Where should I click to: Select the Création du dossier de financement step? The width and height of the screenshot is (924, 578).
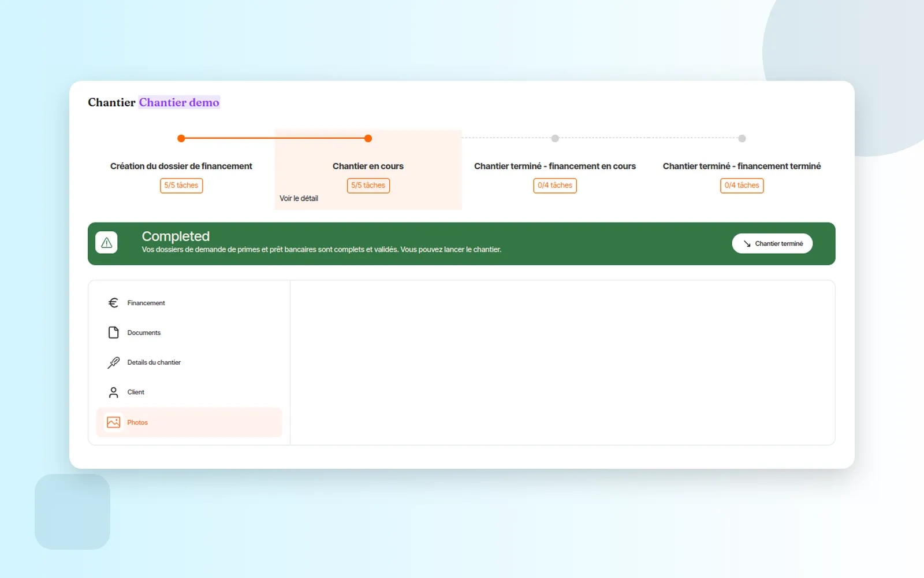[181, 166]
